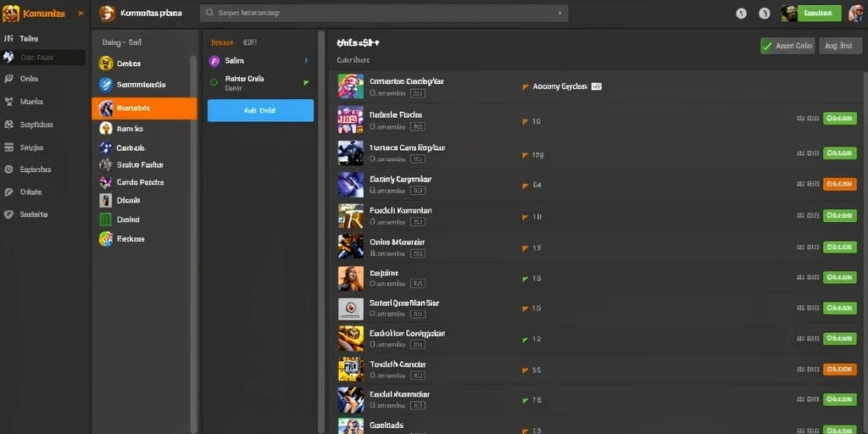Open the small dropdown arrow inside the search field
This screenshot has width=868, height=434.
pos(559,14)
